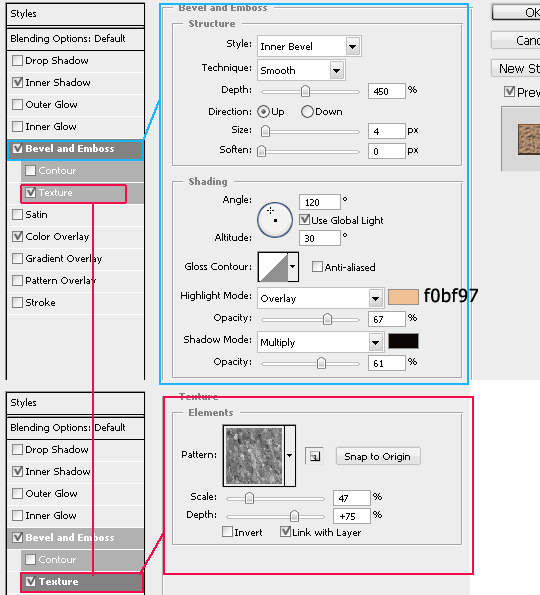
Task: Open the Style dropdown showing Inner Bevel
Action: [x=309, y=46]
